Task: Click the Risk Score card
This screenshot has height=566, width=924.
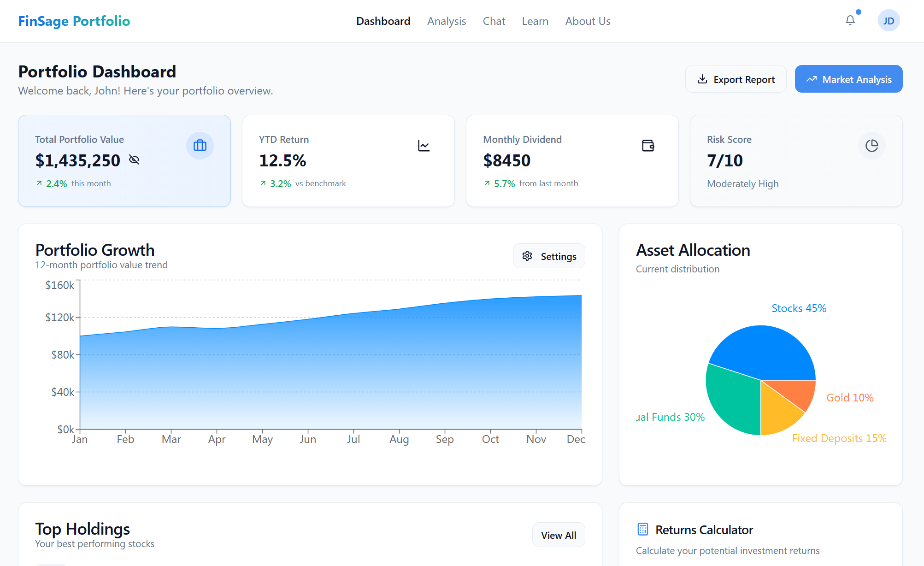Action: 795,161
